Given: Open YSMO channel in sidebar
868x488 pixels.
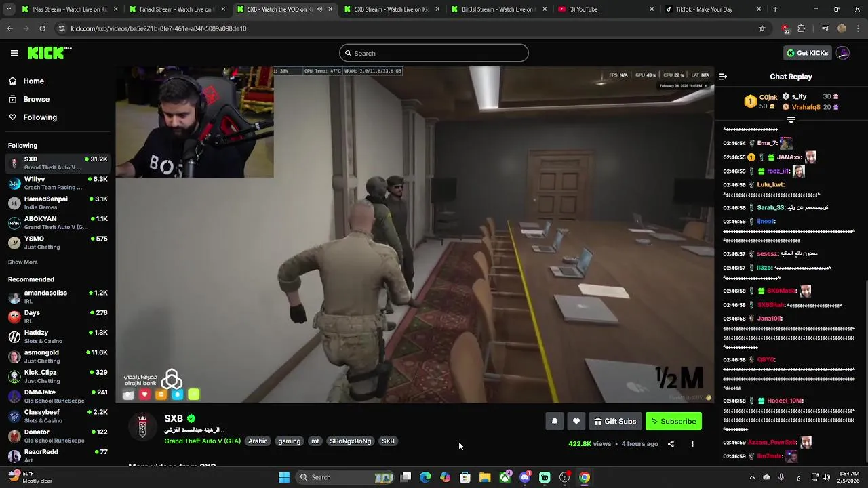Looking at the screenshot, I should (x=58, y=243).
